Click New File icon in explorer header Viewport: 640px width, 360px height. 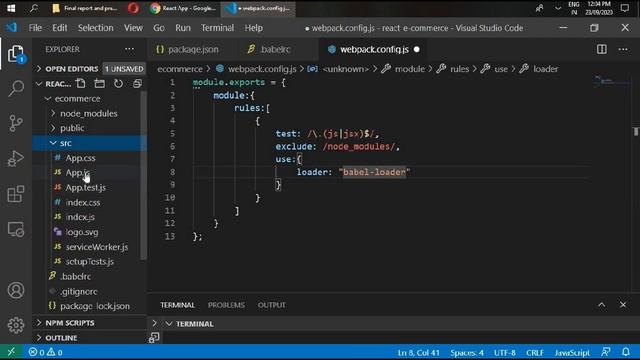[81, 84]
